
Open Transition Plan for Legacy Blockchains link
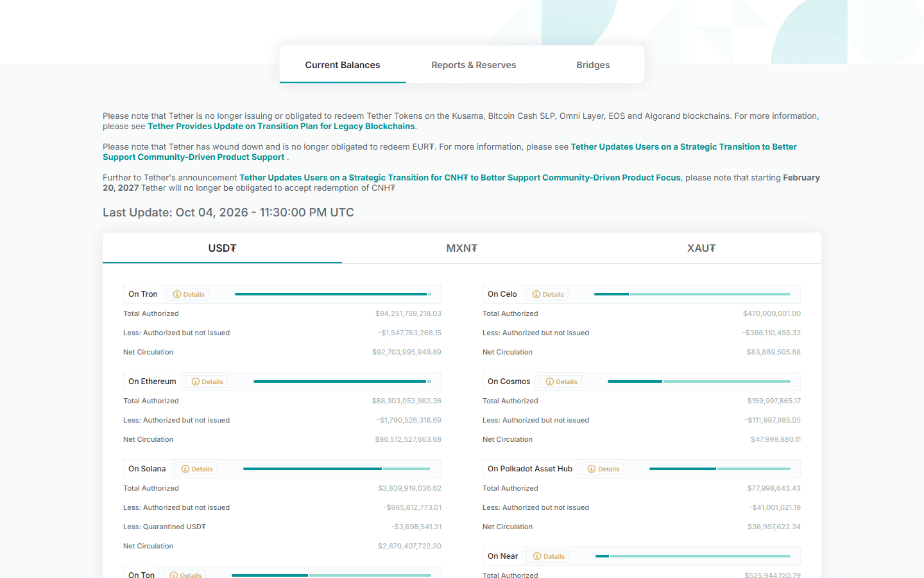tap(281, 127)
